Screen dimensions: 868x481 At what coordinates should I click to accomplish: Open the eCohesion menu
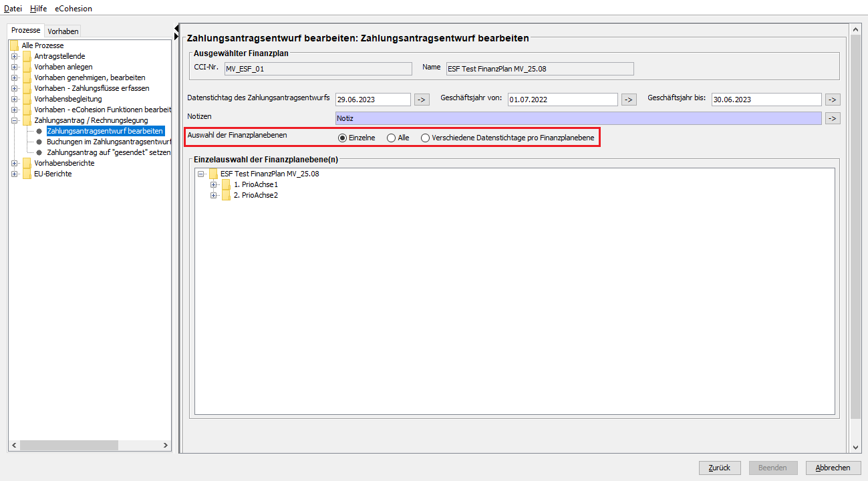74,9
